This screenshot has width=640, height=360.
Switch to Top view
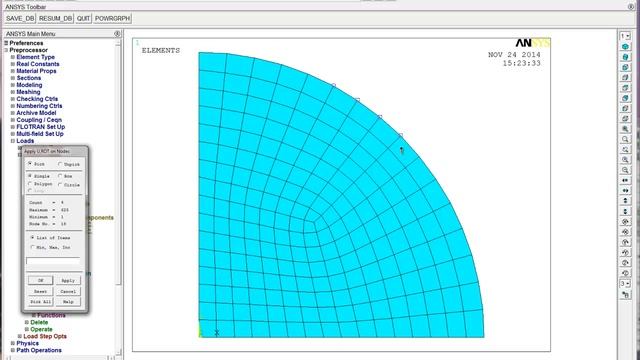coord(625,88)
